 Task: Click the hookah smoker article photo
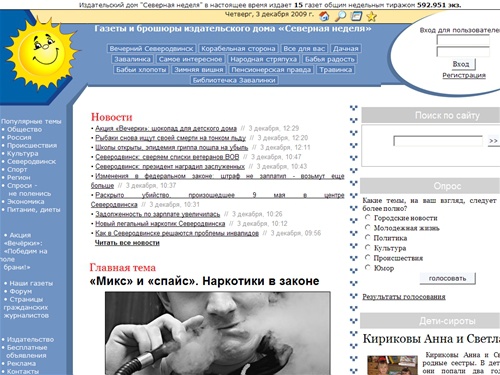point(218,333)
